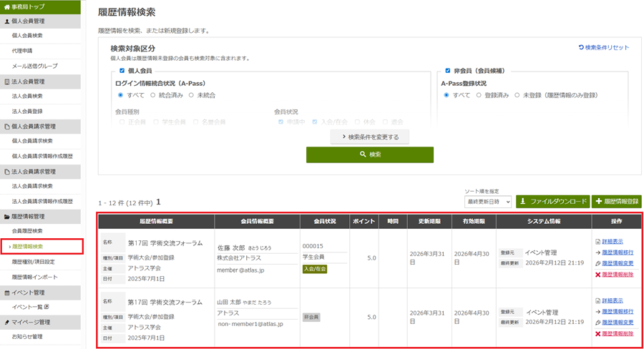Click 詳細表示 document icon in 佐藤 次郎 row
644x349 pixels.
[x=598, y=242]
